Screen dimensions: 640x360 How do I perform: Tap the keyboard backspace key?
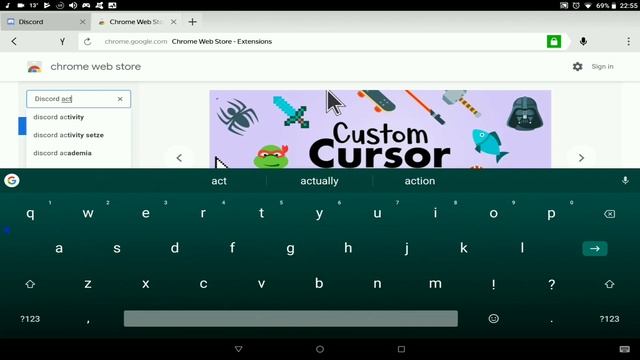click(609, 214)
